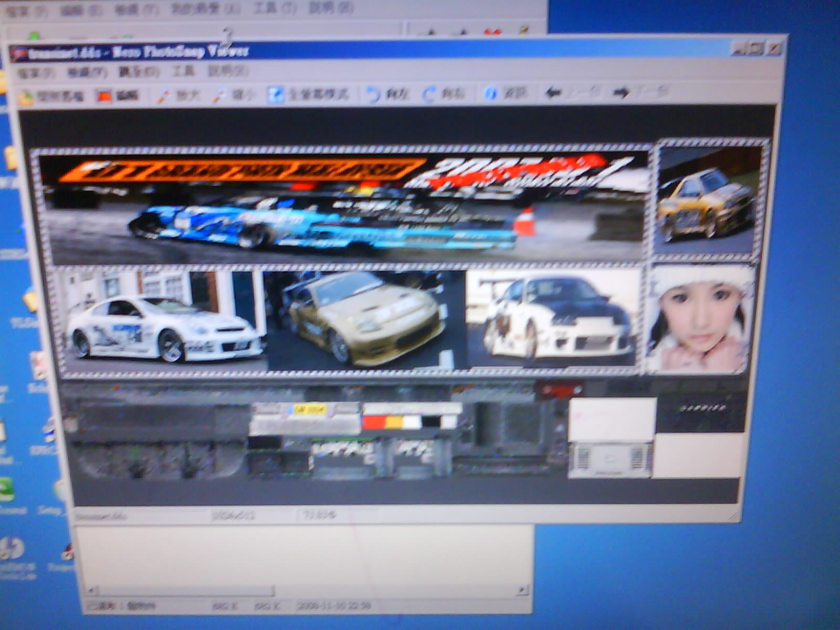Go to next image with right arrow button
840x630 pixels.
[640, 92]
